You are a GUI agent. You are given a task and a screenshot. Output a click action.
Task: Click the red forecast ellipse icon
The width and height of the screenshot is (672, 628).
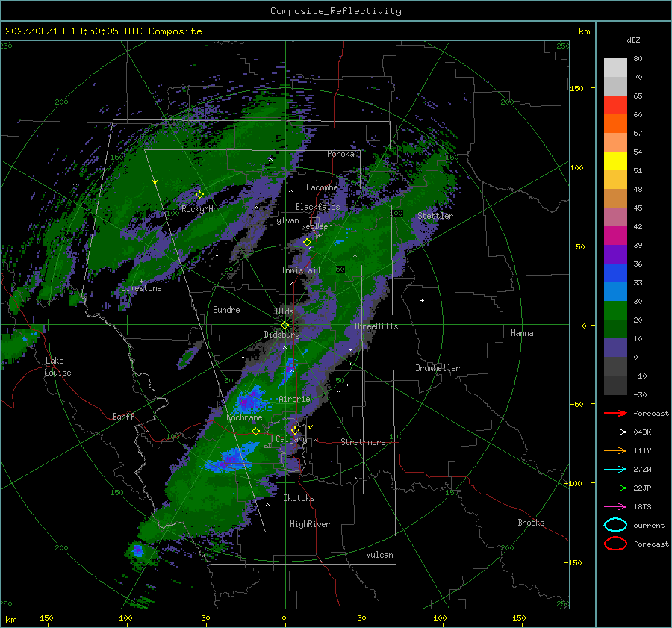pos(615,544)
